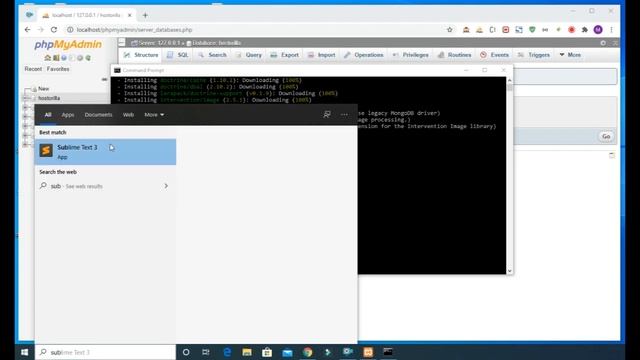Switch to the Web search filter
Screen dimensions: 640x360
point(128,115)
